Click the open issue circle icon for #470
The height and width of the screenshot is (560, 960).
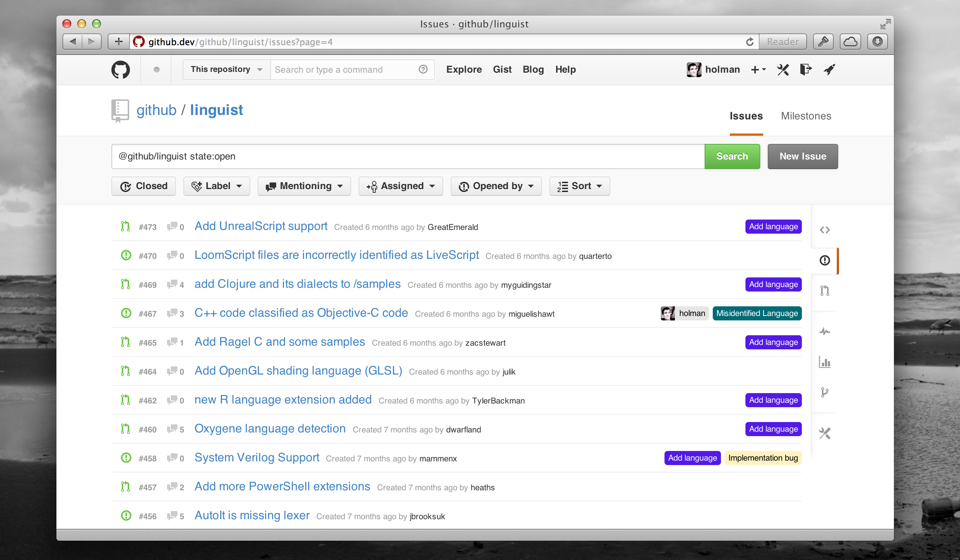[125, 255]
